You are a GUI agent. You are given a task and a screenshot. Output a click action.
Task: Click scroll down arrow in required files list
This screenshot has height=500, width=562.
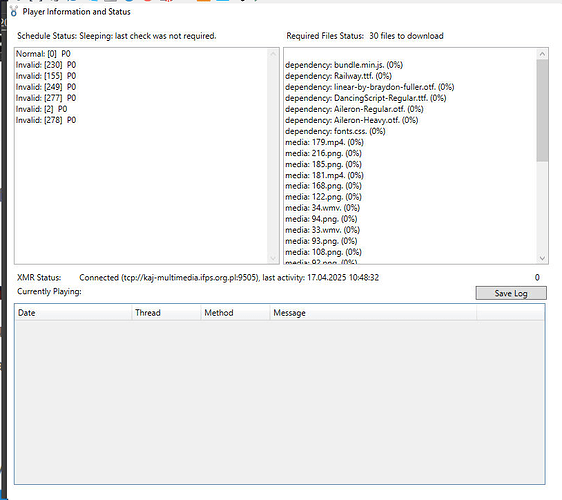[x=542, y=258]
